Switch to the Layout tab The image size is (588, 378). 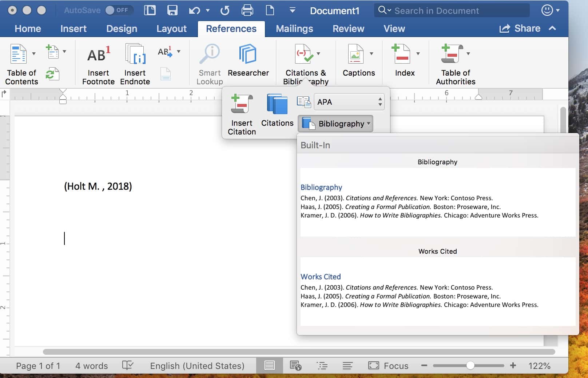[171, 29]
